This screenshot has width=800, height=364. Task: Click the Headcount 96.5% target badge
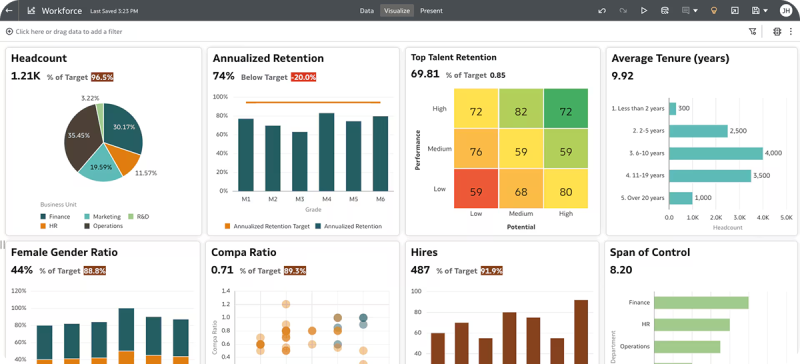pos(102,77)
